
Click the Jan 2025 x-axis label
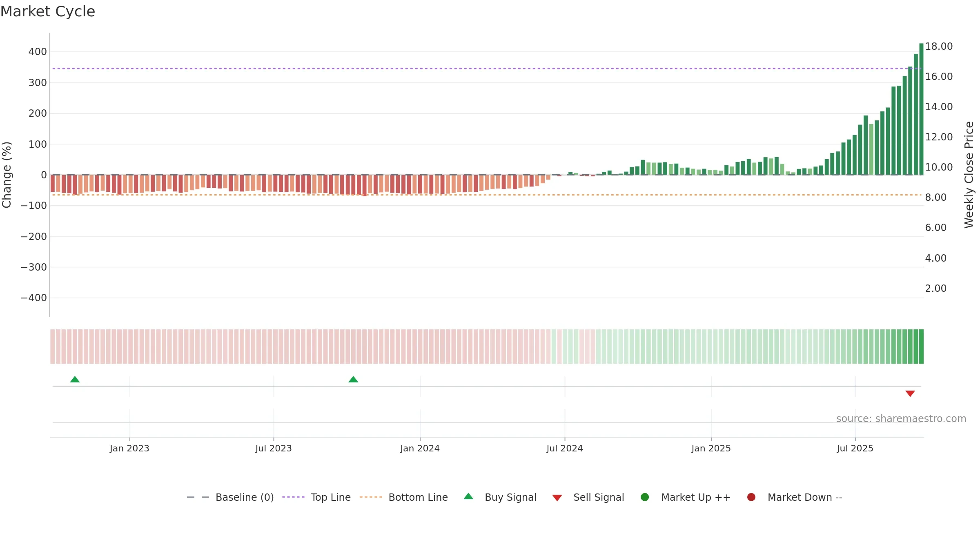pyautogui.click(x=711, y=449)
